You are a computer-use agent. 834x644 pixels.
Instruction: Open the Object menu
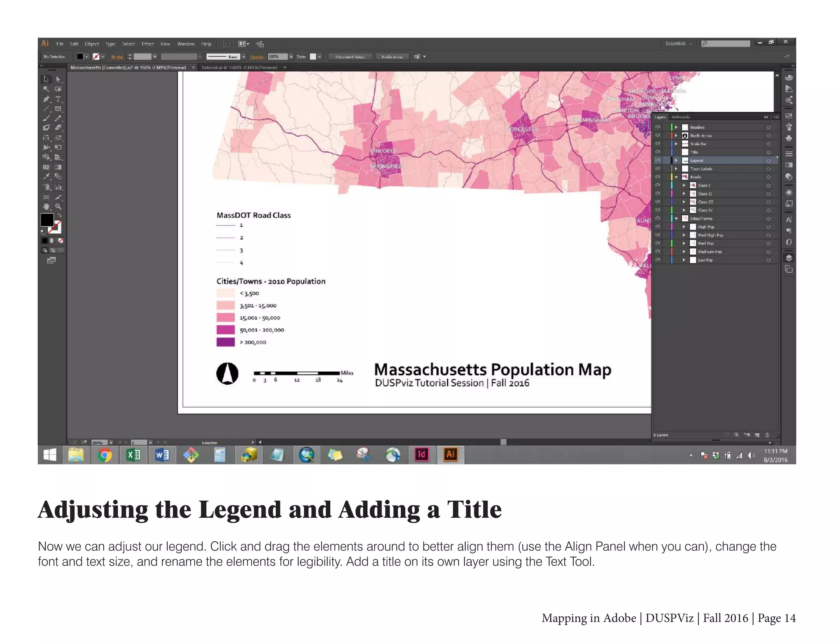pyautogui.click(x=92, y=44)
